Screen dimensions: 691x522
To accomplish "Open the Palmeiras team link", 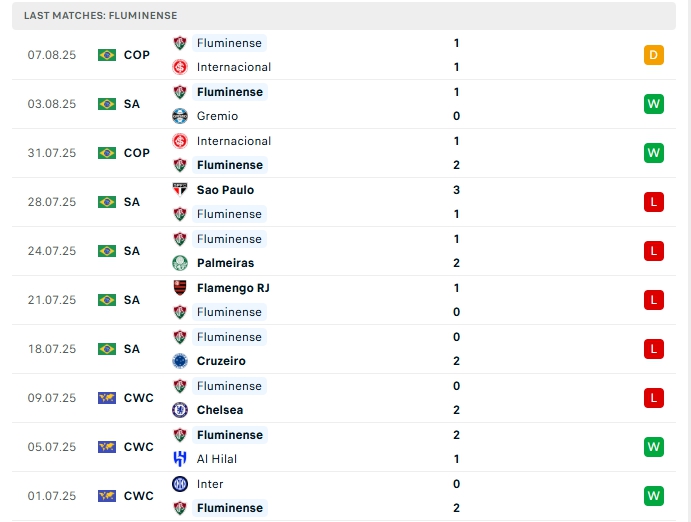I will pyautogui.click(x=225, y=263).
